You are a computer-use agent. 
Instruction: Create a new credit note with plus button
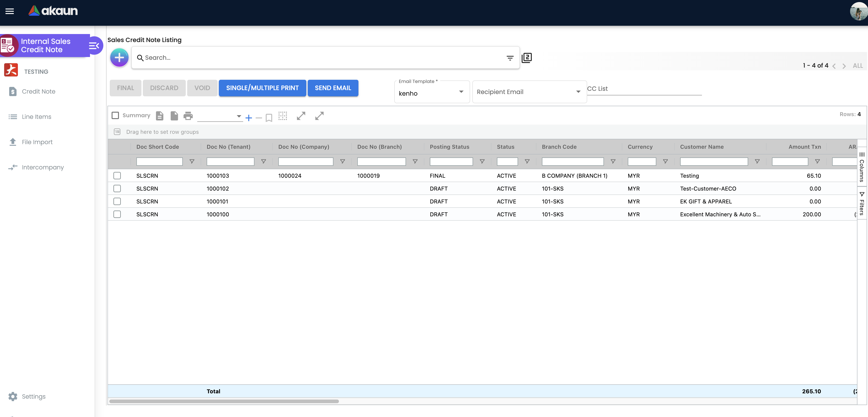(x=119, y=58)
